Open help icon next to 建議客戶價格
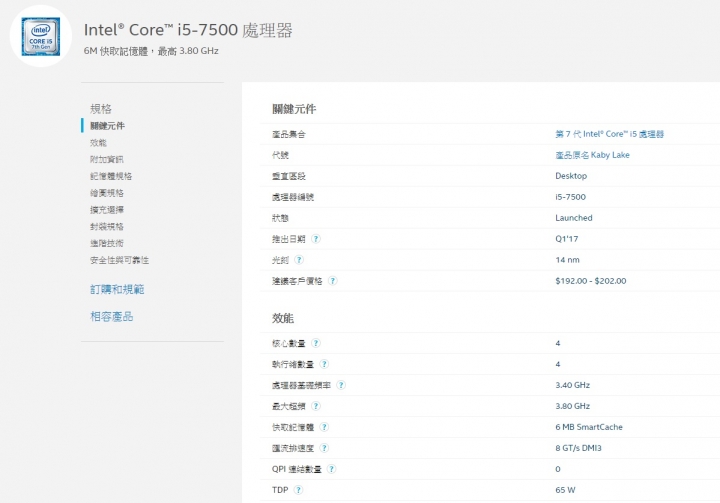Viewport: 720px width, 503px height. (333, 281)
